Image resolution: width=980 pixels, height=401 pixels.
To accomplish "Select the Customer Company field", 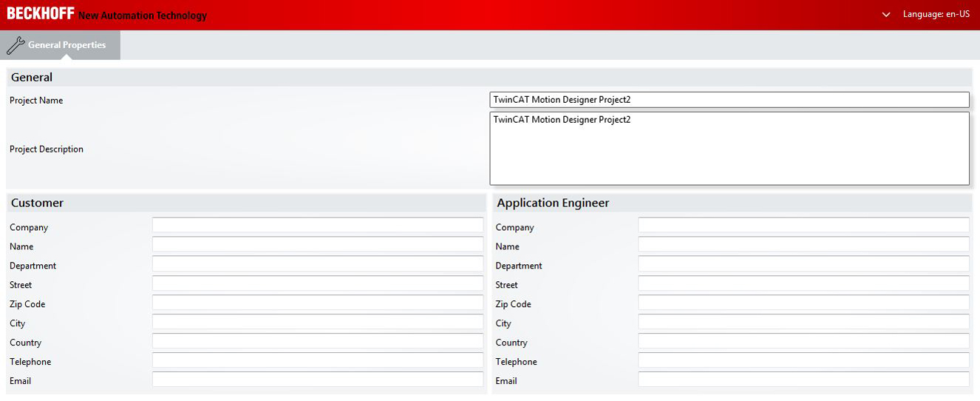I will [x=318, y=225].
